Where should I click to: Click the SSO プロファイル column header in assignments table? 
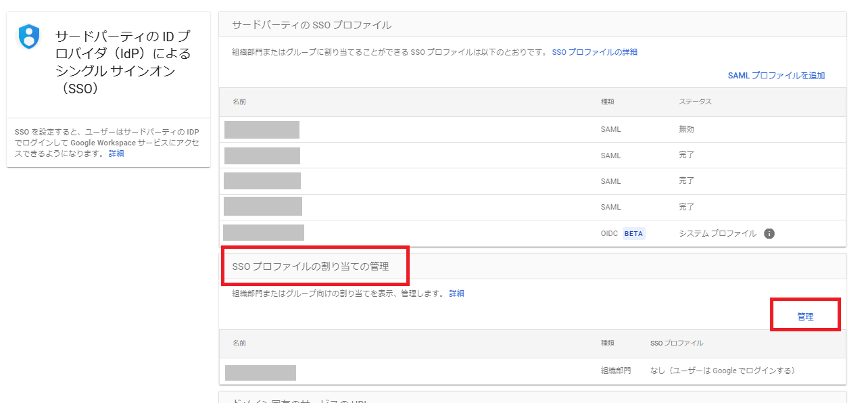click(676, 343)
